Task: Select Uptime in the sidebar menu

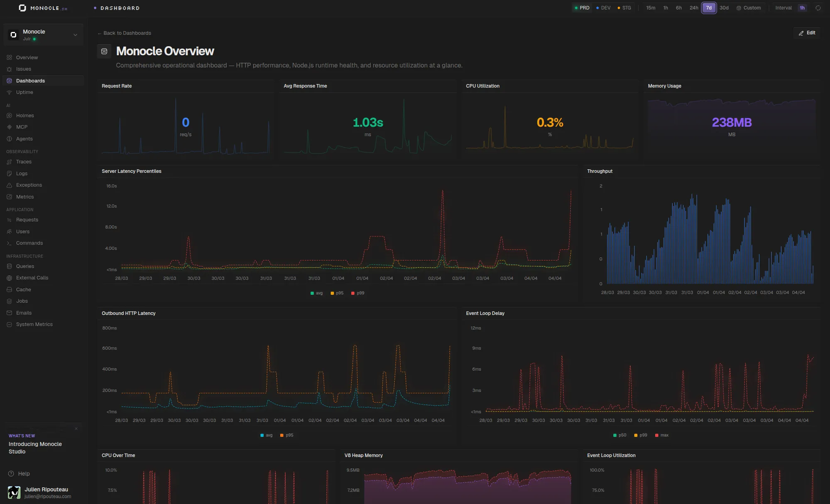Action: [24, 92]
